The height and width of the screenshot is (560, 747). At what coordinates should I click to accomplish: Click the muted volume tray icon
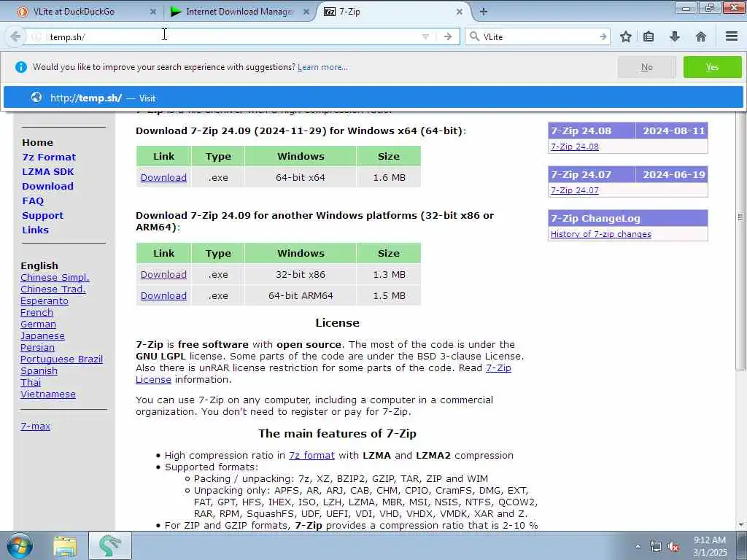point(673,547)
